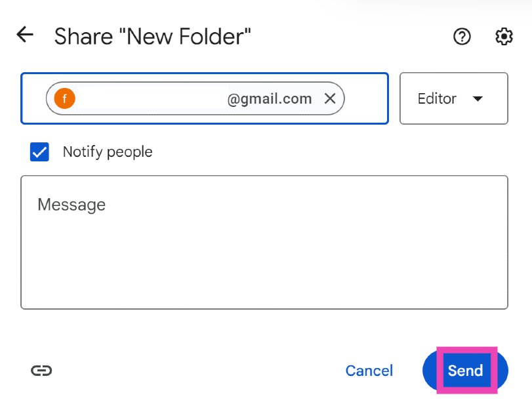532x412 pixels.
Task: Uncheck the Notify people checkbox
Action: 40,152
